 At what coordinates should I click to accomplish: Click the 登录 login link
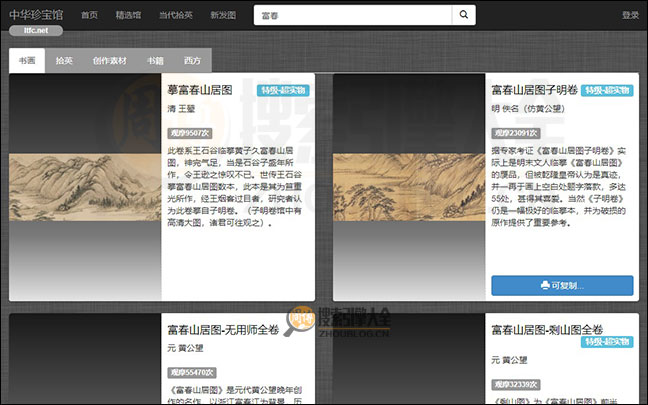coord(630,15)
